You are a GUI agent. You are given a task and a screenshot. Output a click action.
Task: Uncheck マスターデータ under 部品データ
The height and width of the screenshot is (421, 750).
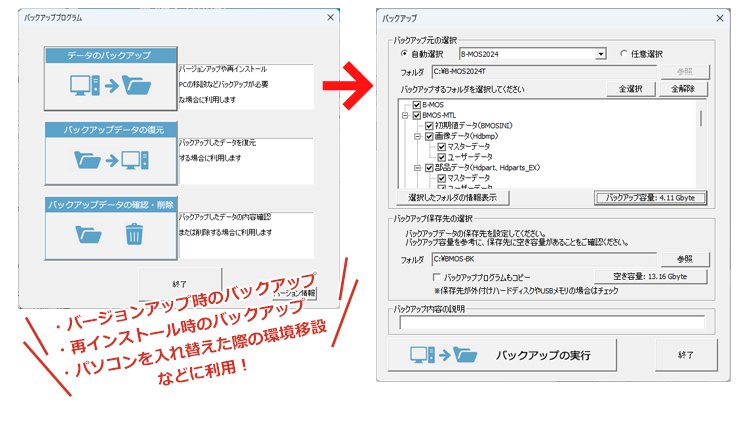[x=441, y=178]
